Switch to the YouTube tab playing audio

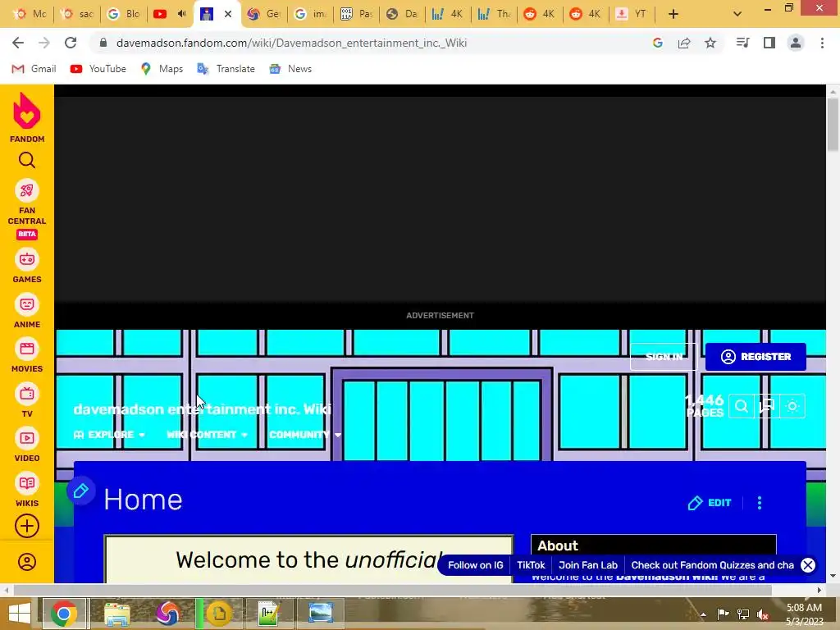pyautogui.click(x=170, y=14)
